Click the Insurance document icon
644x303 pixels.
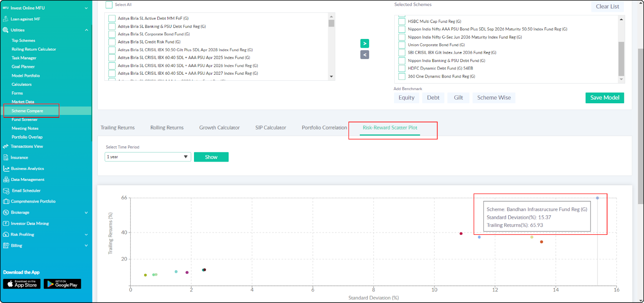pos(6,158)
